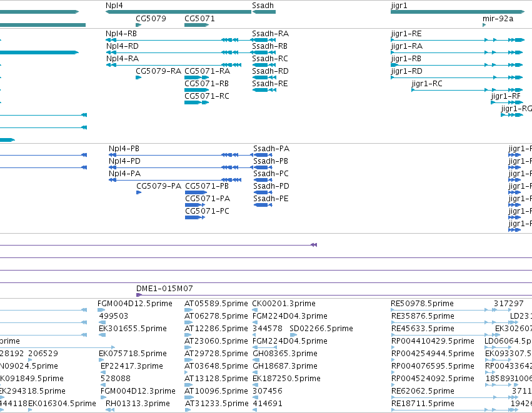Click the CG5071-RA transcript label

pos(208,71)
